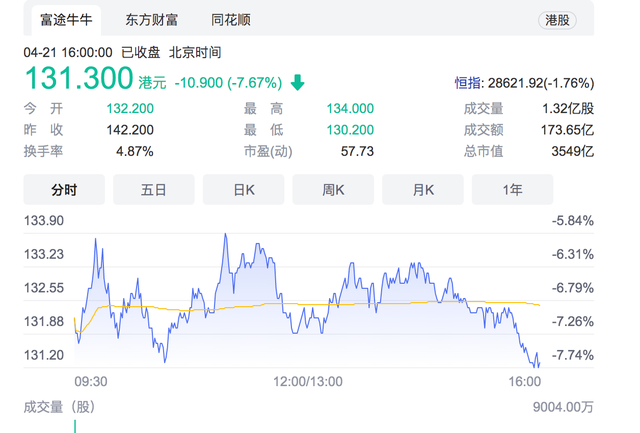Click the 已收盘 market status label

pyautogui.click(x=141, y=53)
